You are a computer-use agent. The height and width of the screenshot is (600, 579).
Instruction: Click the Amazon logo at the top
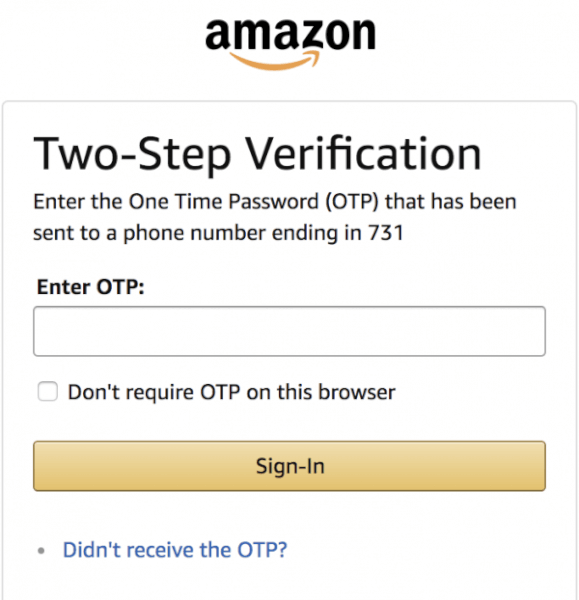[290, 44]
